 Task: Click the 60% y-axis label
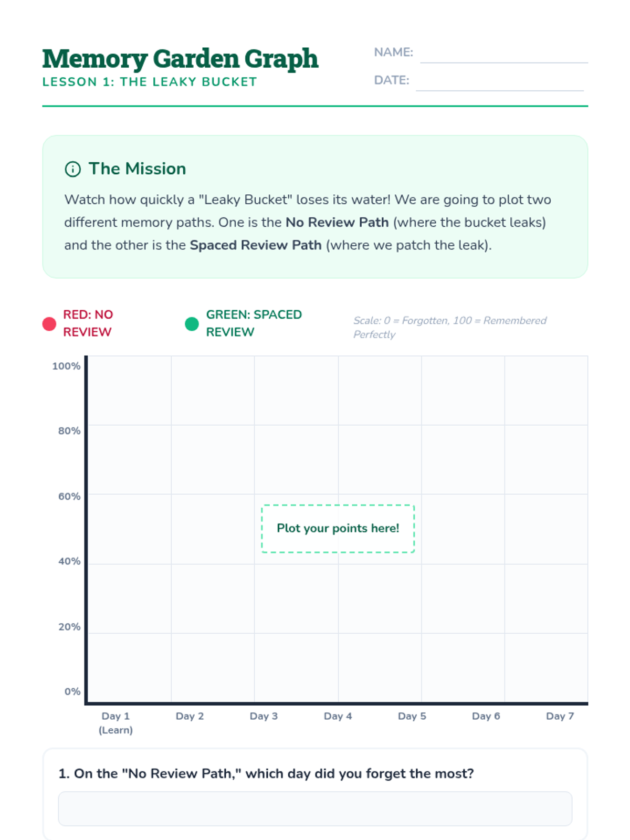point(69,496)
